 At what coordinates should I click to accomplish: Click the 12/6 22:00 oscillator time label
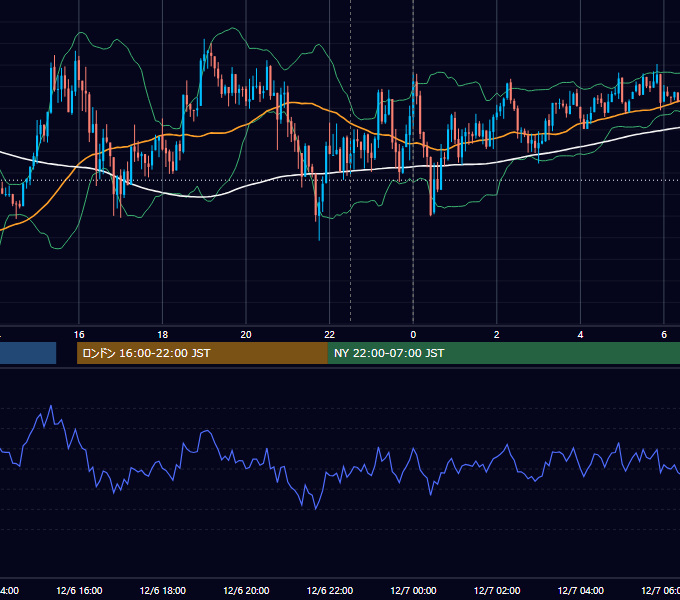(330, 590)
